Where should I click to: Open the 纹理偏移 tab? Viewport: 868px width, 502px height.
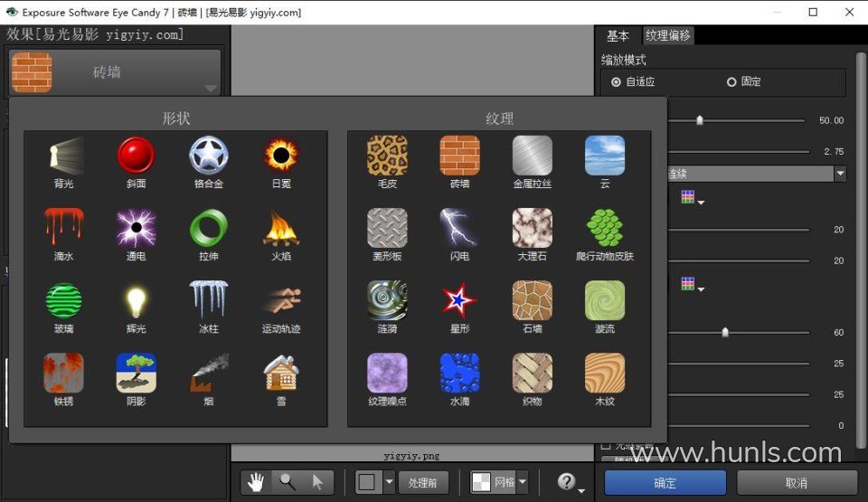(x=667, y=36)
